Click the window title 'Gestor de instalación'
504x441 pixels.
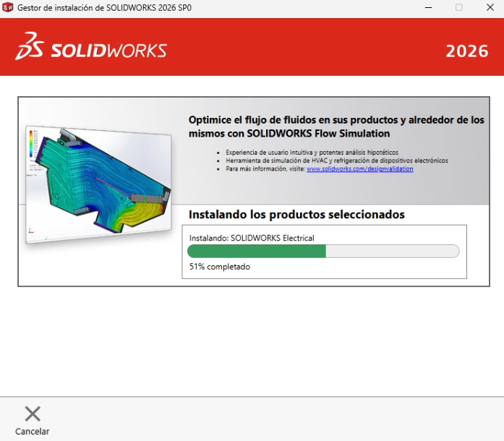tap(104, 8)
